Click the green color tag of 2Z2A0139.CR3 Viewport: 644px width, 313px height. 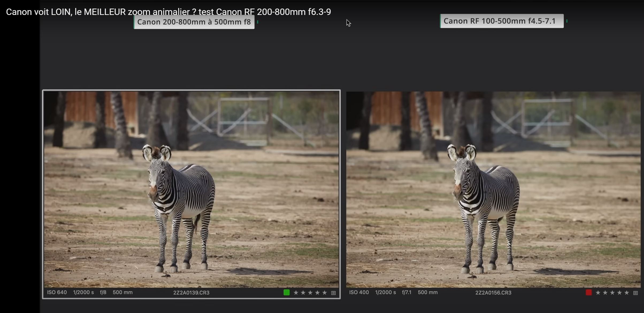286,293
